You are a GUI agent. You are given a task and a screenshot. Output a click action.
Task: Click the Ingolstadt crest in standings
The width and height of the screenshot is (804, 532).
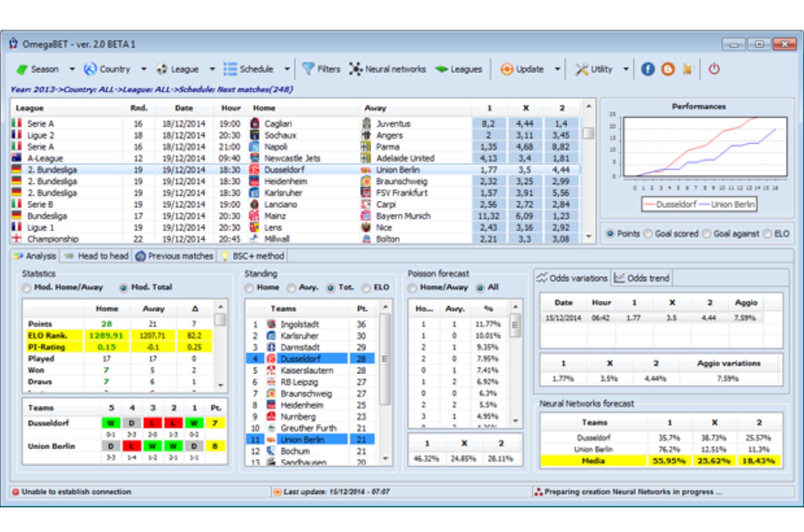[271, 324]
